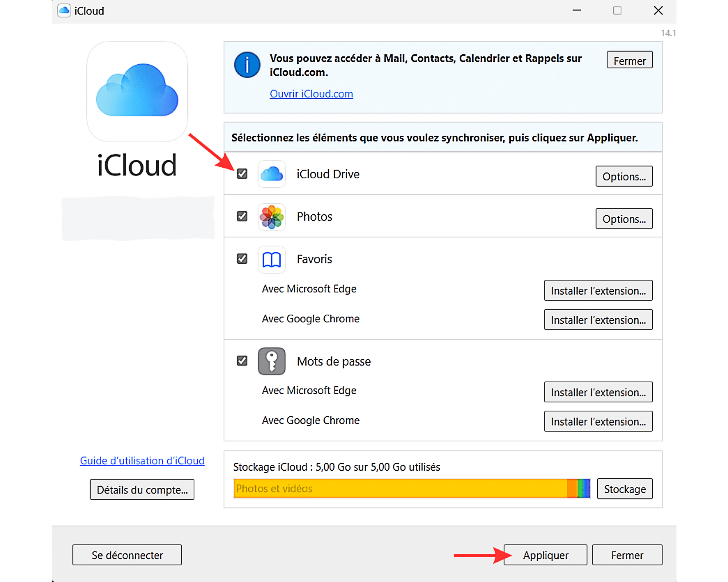The height and width of the screenshot is (582, 728).
Task: Dismiss the info banner with Fermer
Action: pyautogui.click(x=630, y=60)
